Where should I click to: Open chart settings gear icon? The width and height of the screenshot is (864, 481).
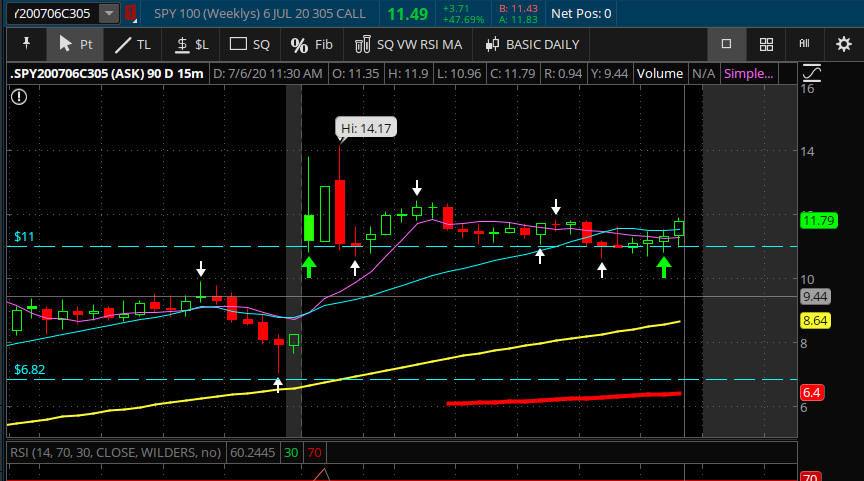pyautogui.click(x=843, y=44)
